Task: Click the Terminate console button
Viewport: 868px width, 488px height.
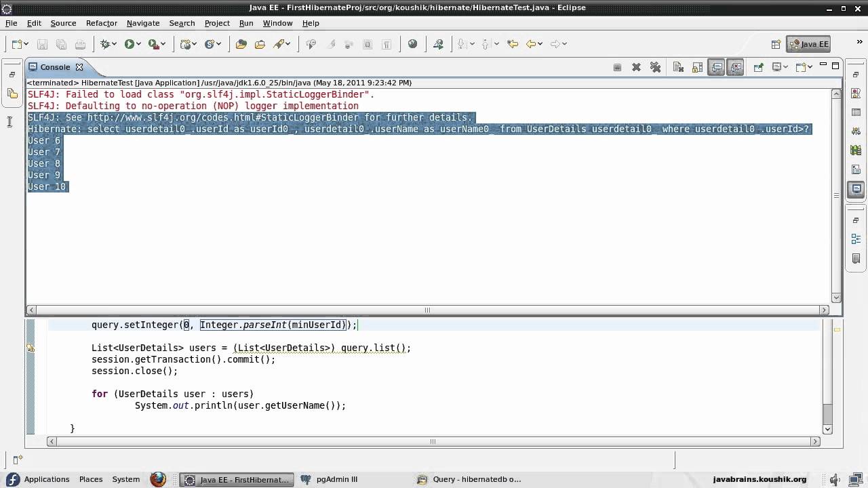Action: 617,67
